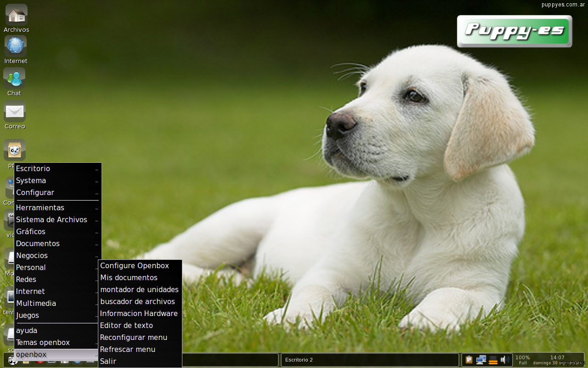Image resolution: width=588 pixels, height=368 pixels.
Task: Click the Puppy-es logo banner
Action: [x=514, y=31]
